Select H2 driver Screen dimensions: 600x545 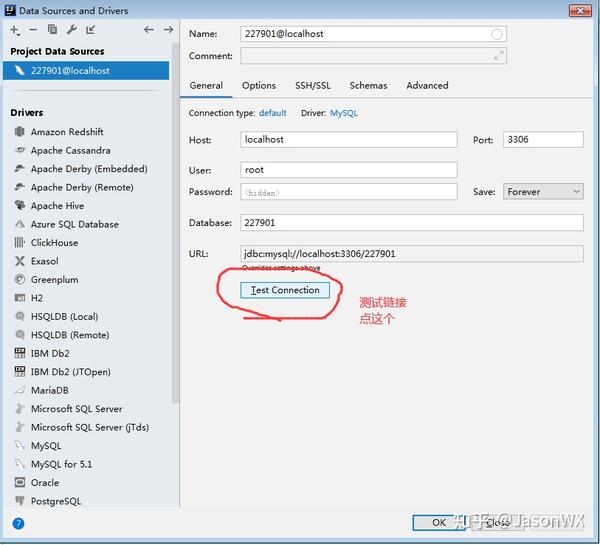(x=37, y=298)
